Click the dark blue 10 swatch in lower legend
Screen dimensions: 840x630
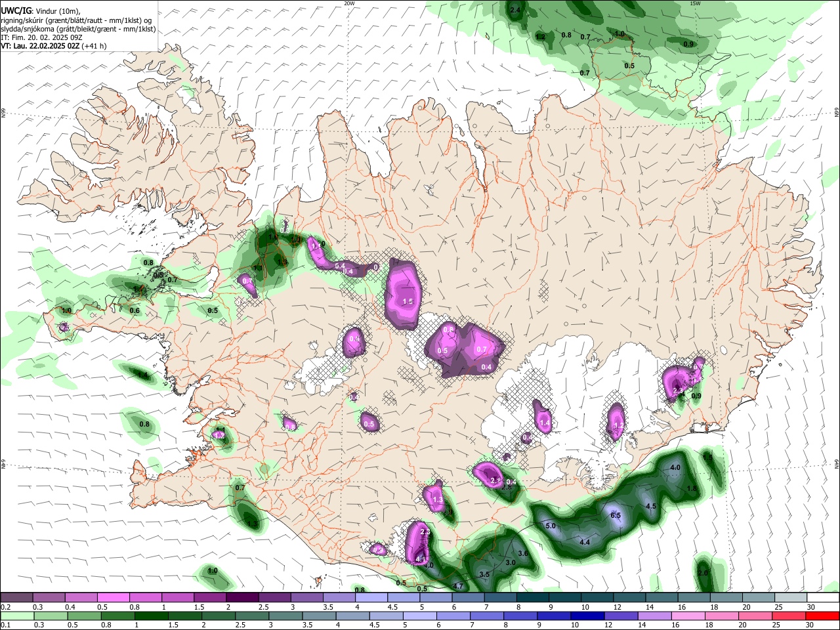586,616
